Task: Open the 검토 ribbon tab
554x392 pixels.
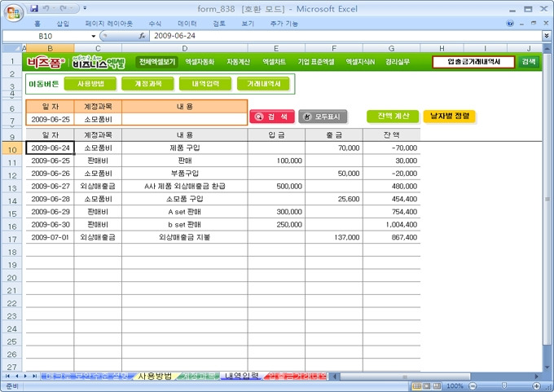Action: click(x=219, y=24)
